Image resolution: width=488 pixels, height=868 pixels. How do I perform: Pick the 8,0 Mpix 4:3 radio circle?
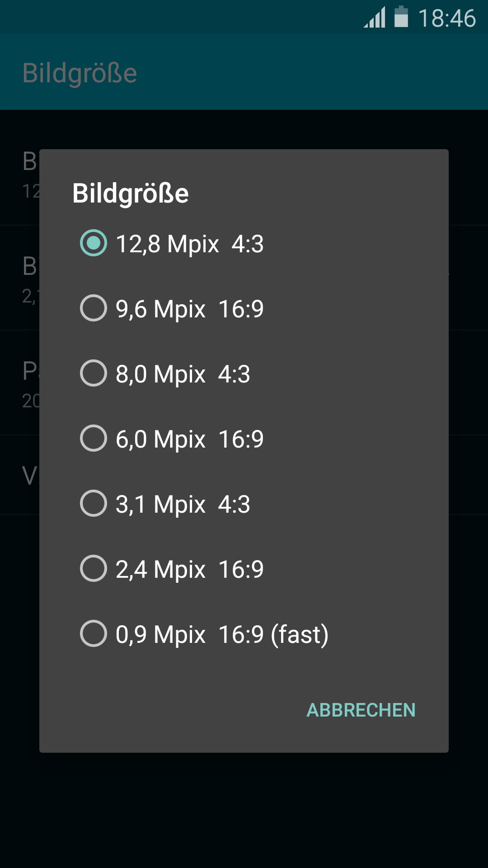point(94,373)
